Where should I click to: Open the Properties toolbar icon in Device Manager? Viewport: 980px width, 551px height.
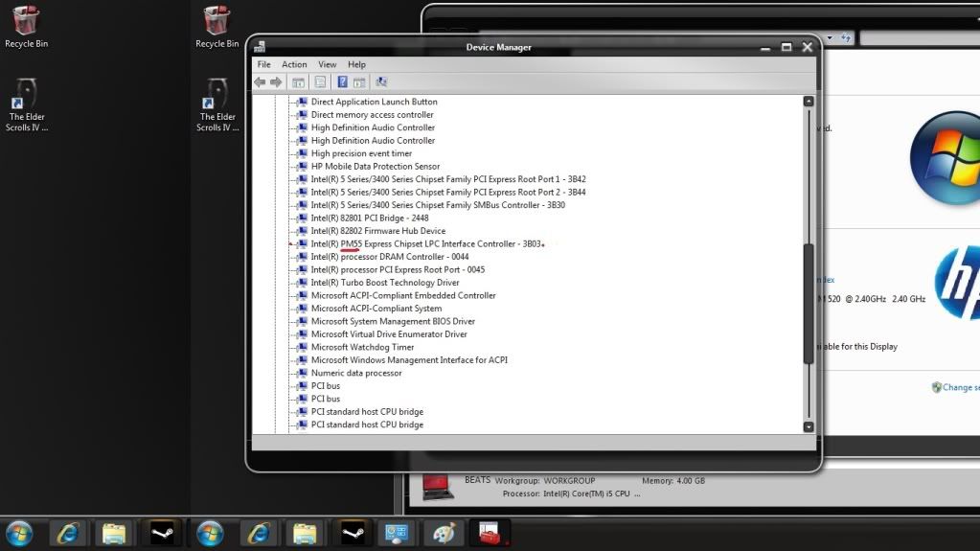pyautogui.click(x=320, y=81)
